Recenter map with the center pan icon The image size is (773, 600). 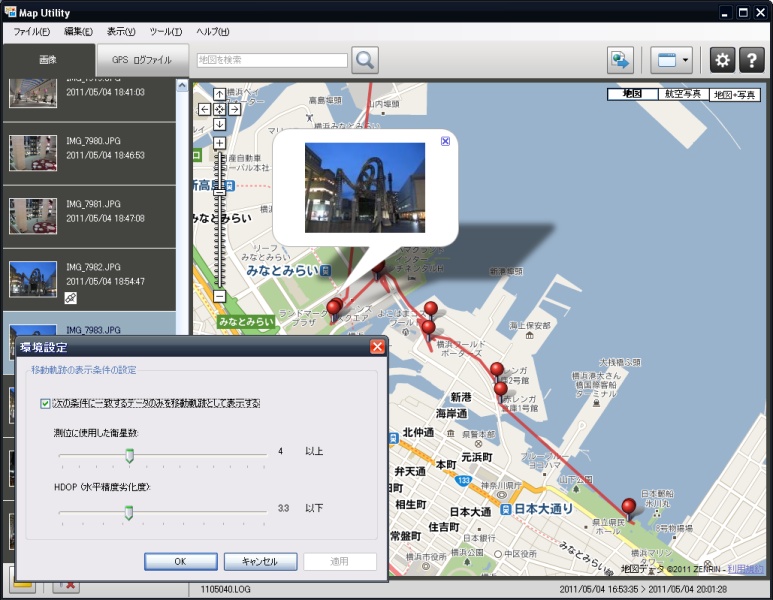[x=219, y=109]
